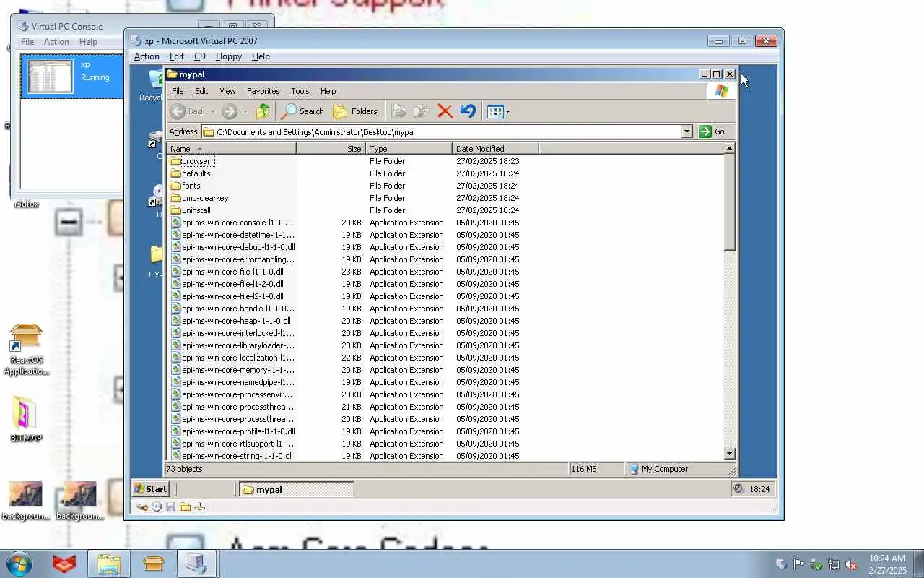Image resolution: width=924 pixels, height=578 pixels.
Task: Select api-ms-win-core-string-l1-1-0.dll file
Action: click(x=232, y=456)
